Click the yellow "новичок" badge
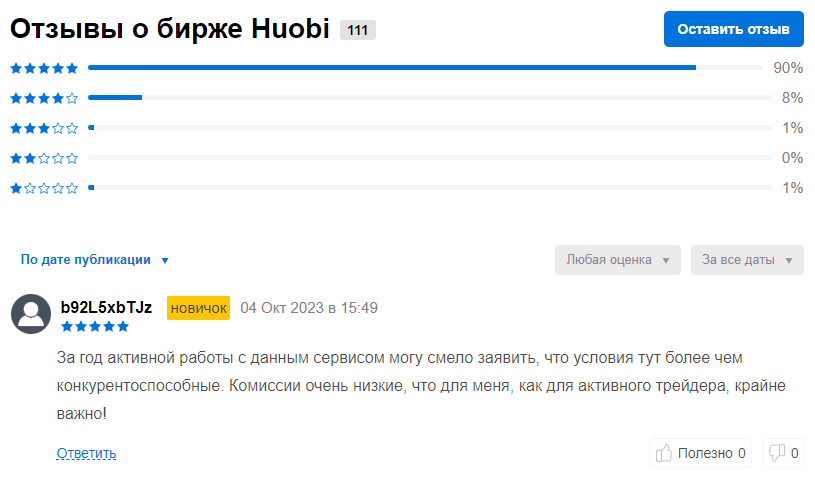The image size is (815, 485). point(198,308)
